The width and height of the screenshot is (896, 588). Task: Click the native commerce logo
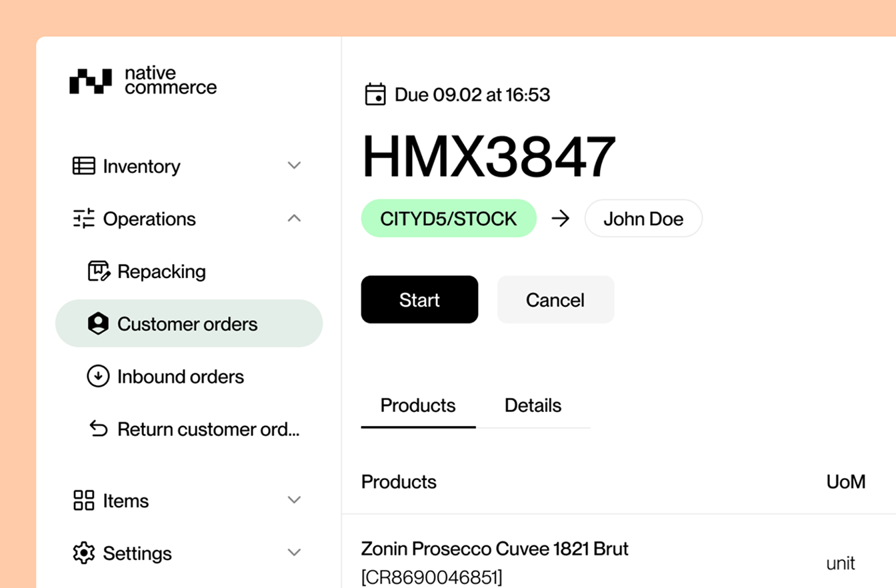pos(143,81)
